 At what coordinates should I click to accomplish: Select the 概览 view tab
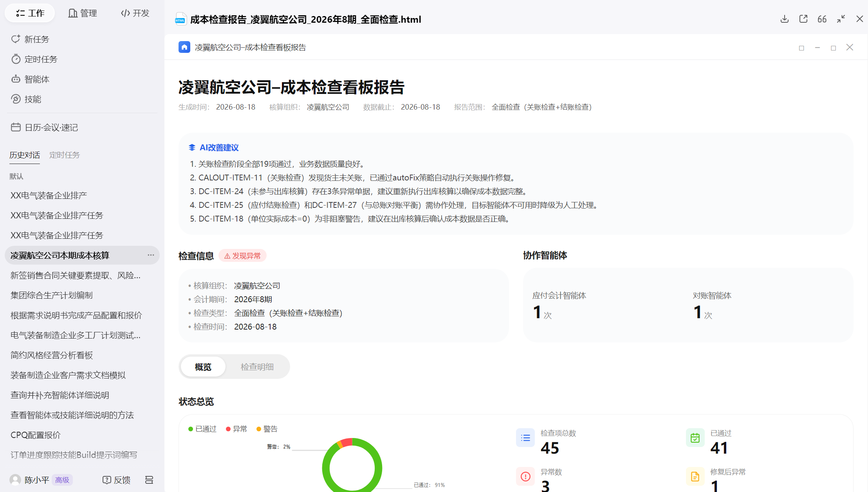coord(203,367)
